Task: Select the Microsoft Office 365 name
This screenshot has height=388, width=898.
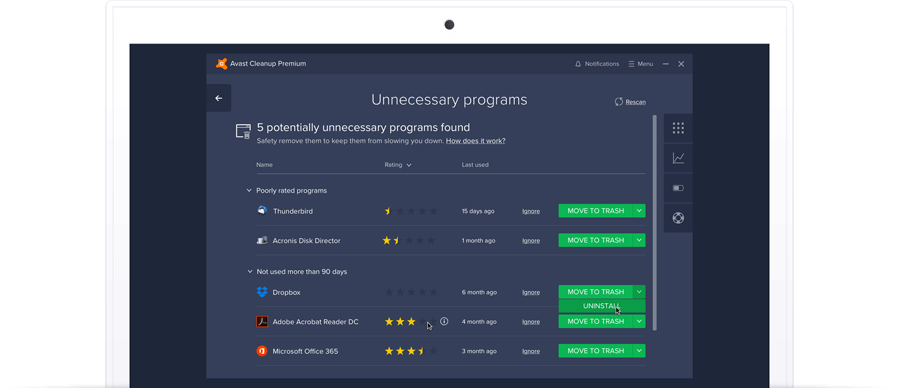Action: pos(305,351)
